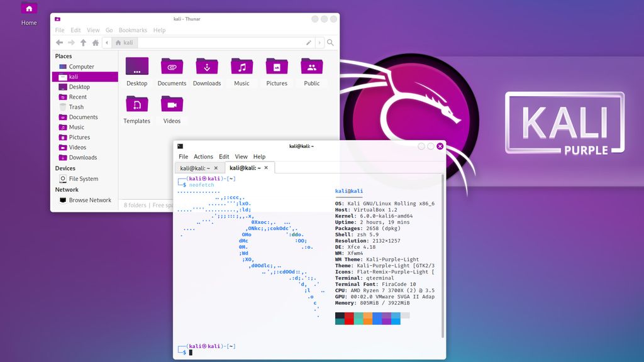
Task: Go up to the parent directory
Action: pyautogui.click(x=82, y=42)
